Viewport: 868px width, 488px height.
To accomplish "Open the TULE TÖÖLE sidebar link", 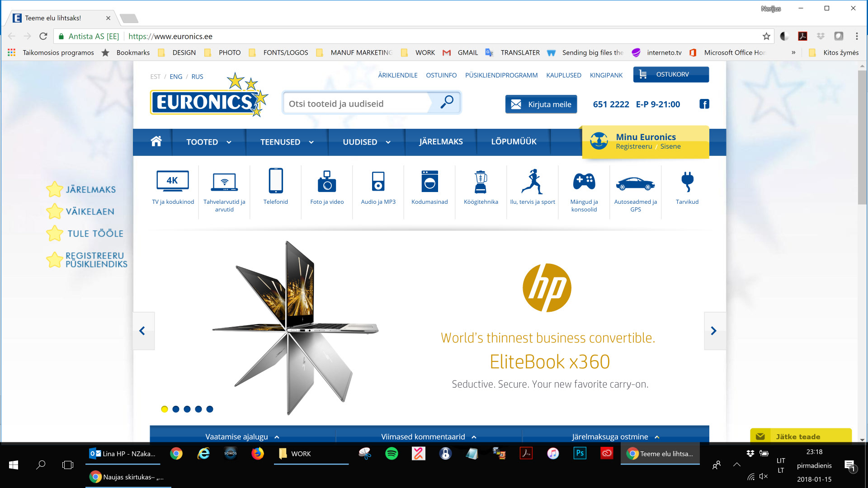I will click(x=85, y=234).
